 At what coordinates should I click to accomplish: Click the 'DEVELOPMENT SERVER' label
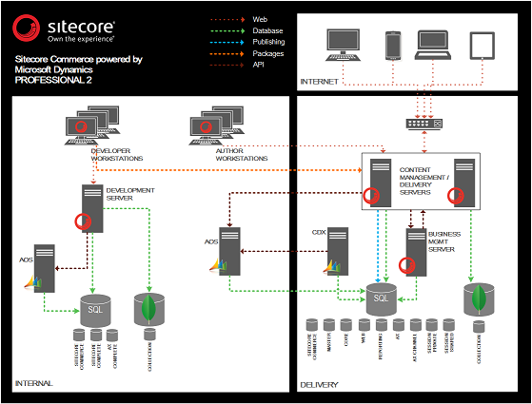[x=130, y=194]
